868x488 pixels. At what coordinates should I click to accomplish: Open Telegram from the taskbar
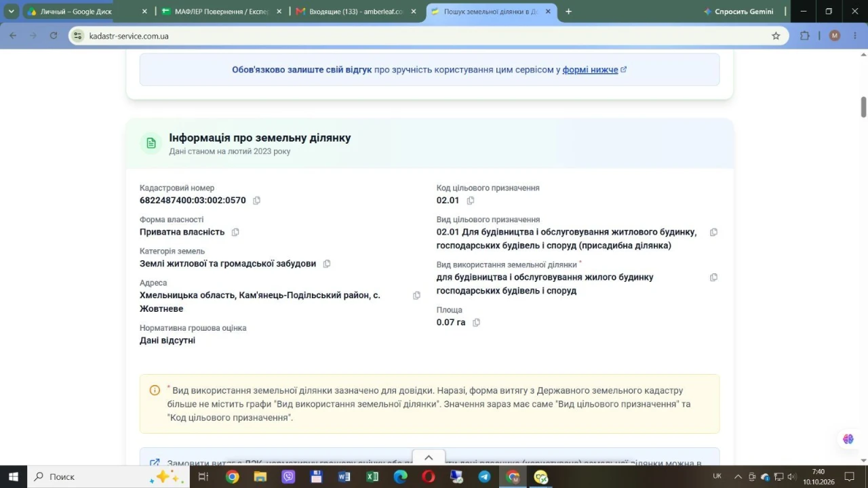pos(484,476)
